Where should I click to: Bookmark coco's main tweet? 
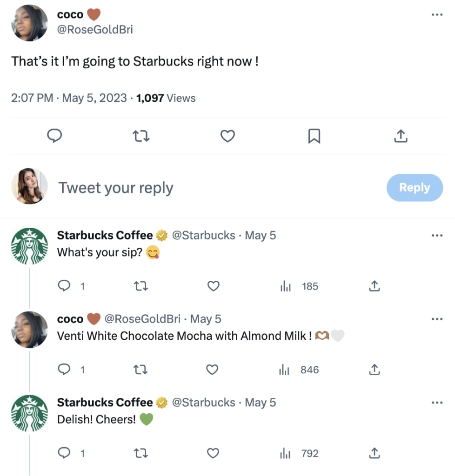click(x=314, y=136)
